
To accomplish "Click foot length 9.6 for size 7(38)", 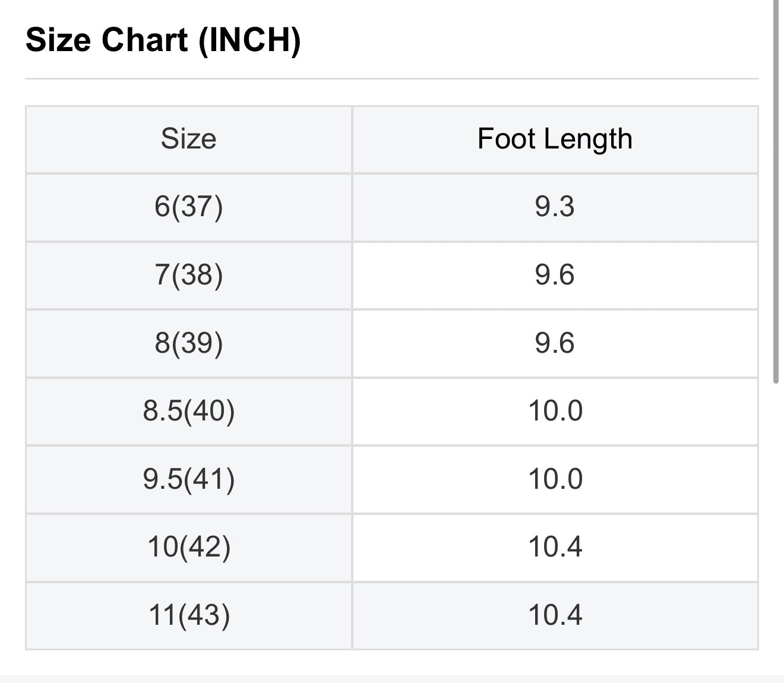I will click(555, 275).
